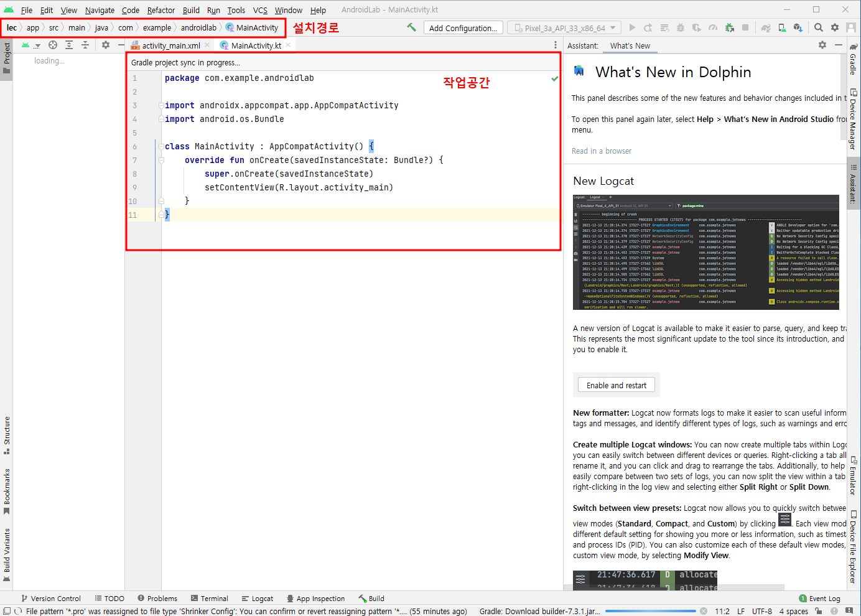
Task: Toggle the Emulator tool window on right edge
Action: [854, 475]
